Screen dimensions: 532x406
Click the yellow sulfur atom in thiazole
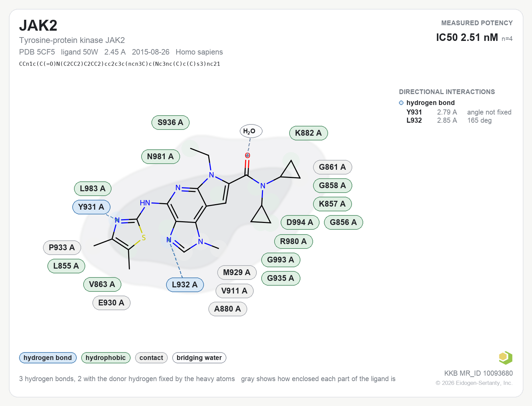tap(144, 238)
